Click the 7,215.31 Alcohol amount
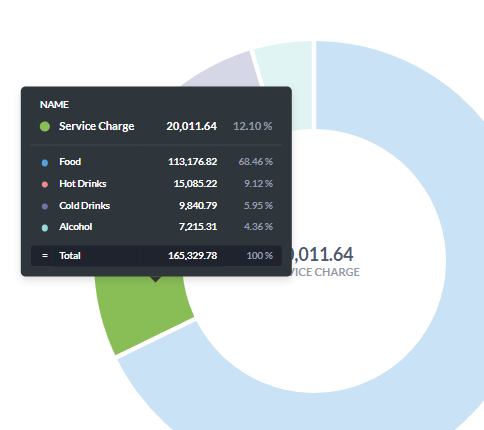This screenshot has height=430, width=484. coord(198,227)
